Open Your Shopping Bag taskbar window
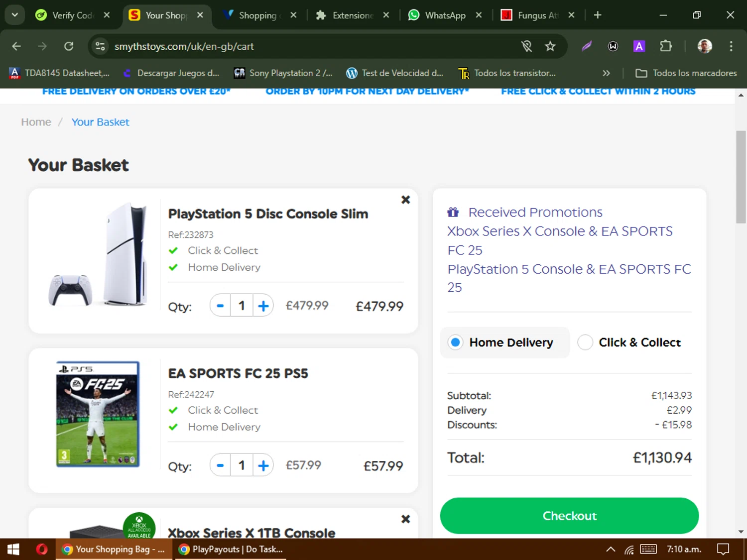 tap(114, 549)
